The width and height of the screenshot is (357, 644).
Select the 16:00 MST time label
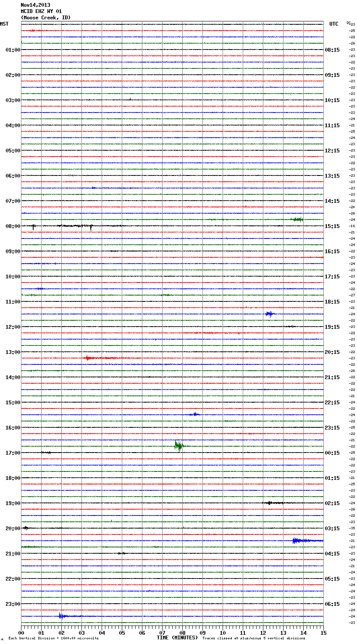click(x=13, y=428)
